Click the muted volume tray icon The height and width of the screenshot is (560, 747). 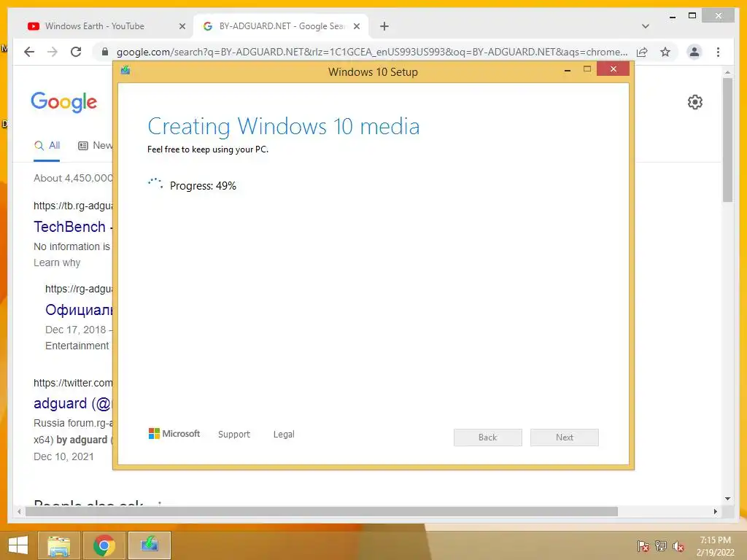coord(678,547)
